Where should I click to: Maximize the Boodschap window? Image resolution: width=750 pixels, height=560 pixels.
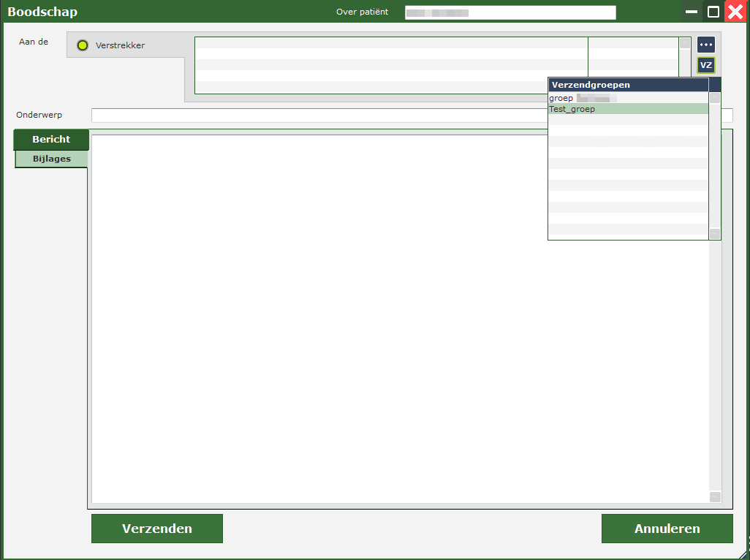click(713, 12)
